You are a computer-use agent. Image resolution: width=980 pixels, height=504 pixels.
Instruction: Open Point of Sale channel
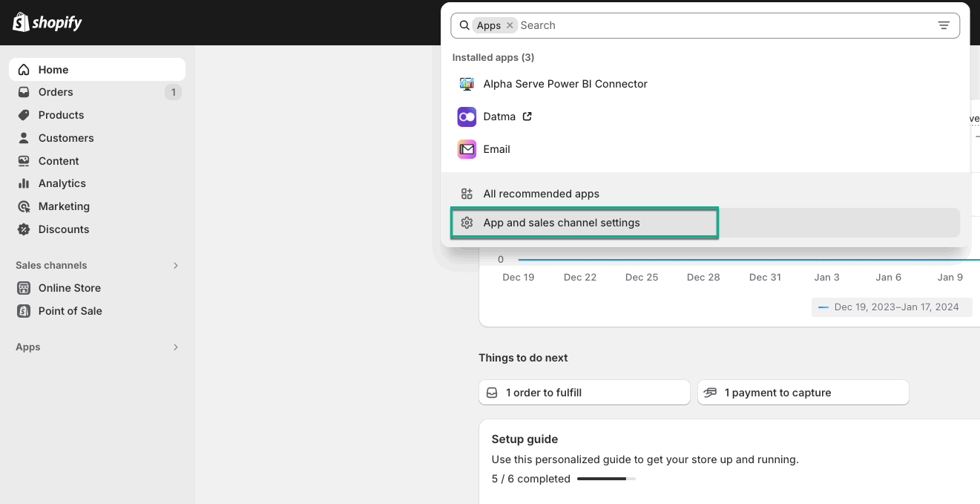pos(70,311)
